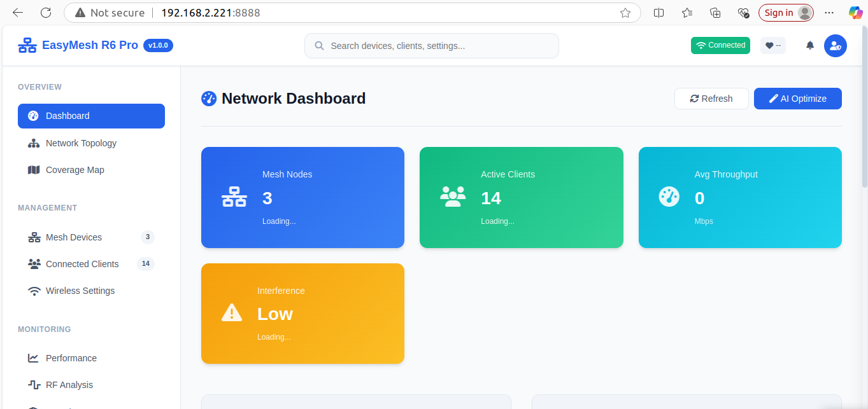Open the user profile avatar icon
This screenshot has height=409, width=868.
pyautogui.click(x=835, y=46)
